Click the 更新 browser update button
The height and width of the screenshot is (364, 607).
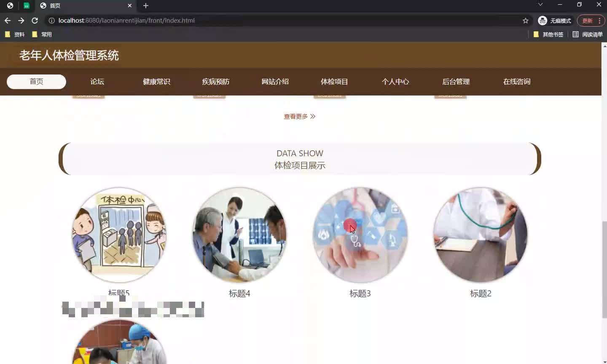tap(587, 21)
